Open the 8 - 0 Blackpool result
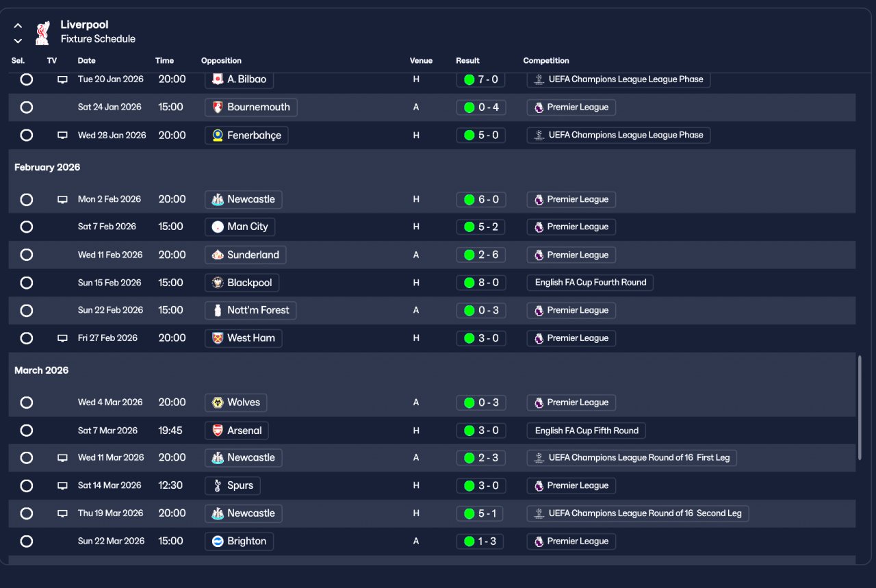The height and width of the screenshot is (588, 876). (x=481, y=283)
